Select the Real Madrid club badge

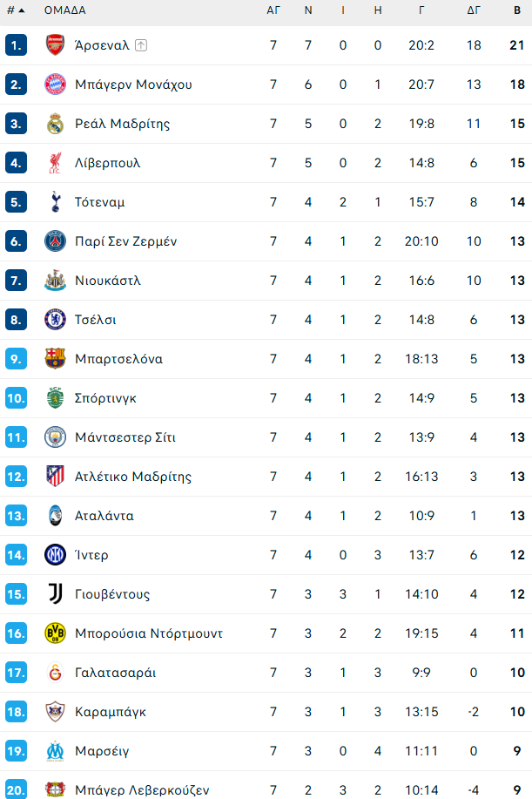54,123
